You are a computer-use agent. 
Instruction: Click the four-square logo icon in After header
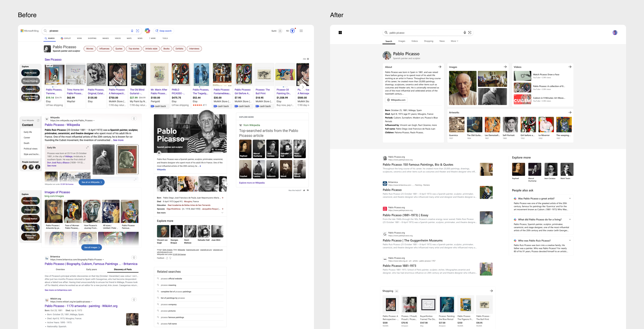pyautogui.click(x=340, y=33)
